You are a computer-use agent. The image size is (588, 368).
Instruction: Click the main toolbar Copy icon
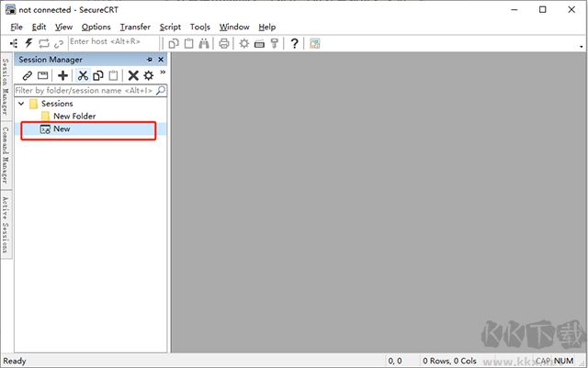pyautogui.click(x=174, y=43)
